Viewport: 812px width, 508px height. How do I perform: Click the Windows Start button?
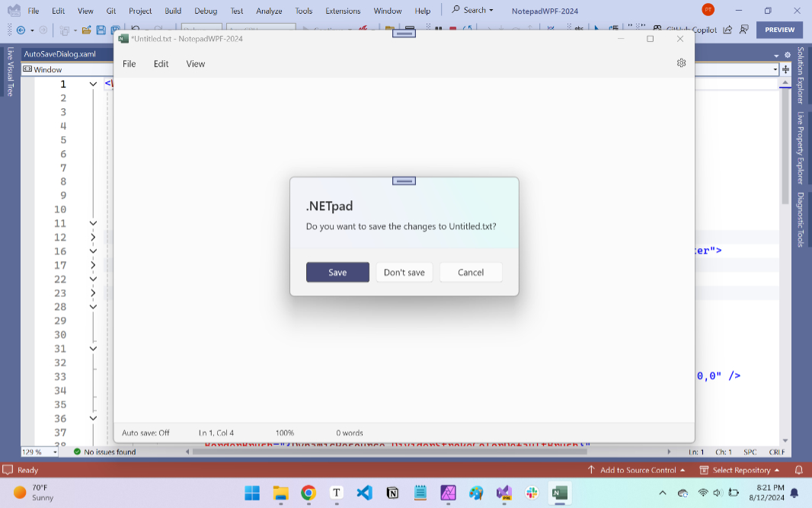pos(252,493)
